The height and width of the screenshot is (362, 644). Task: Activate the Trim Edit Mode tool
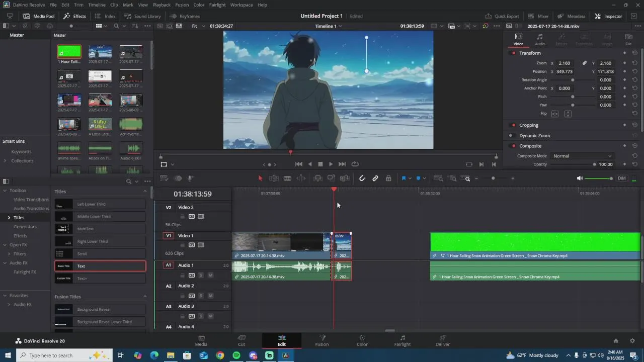coord(274,178)
